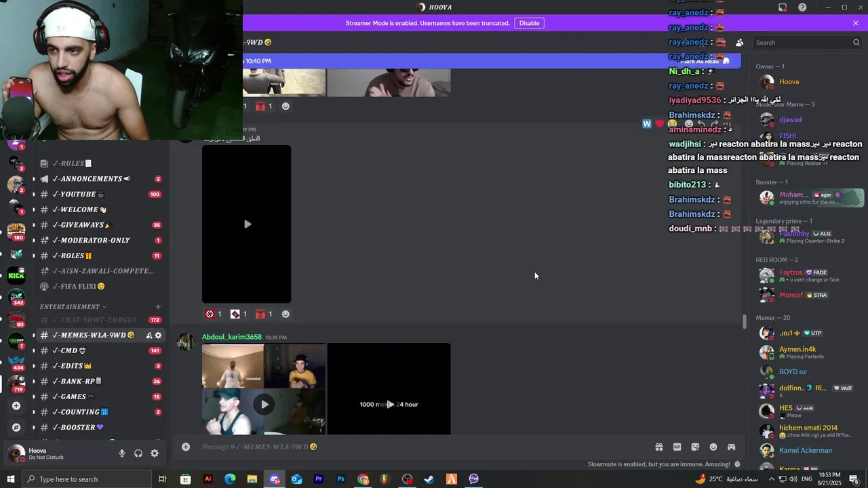Open the BOOSTER channel
The height and width of the screenshot is (488, 868).
[x=100, y=428]
